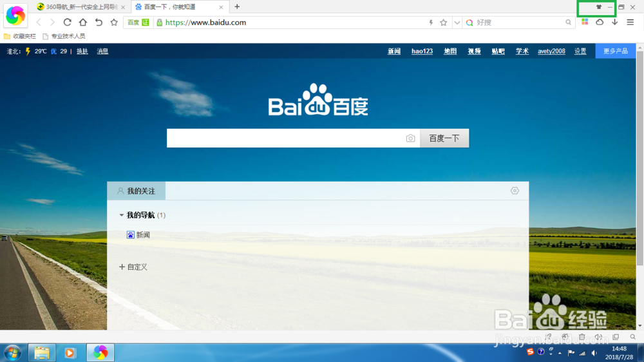Mute page sound via status bar speaker
The image size is (644, 362).
[x=599, y=337]
